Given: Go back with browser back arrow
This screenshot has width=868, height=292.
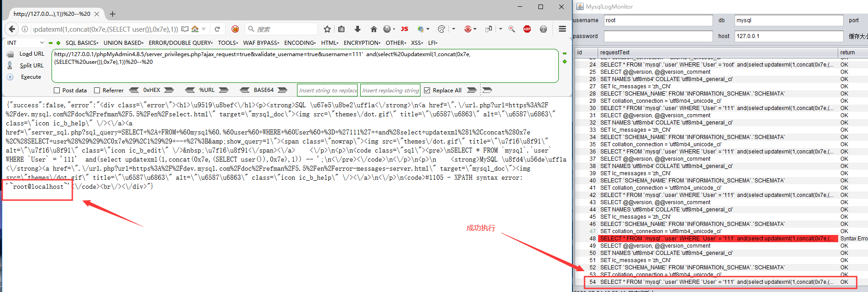Looking at the screenshot, I should (x=12, y=29).
